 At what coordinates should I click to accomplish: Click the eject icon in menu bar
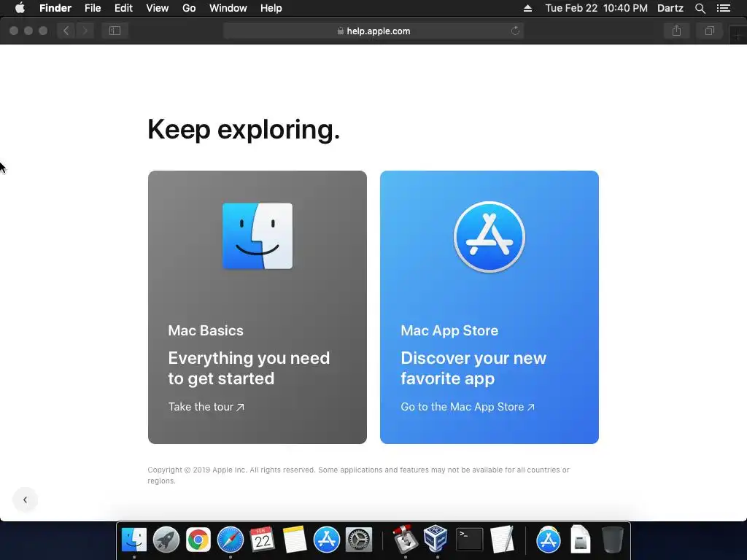click(527, 8)
